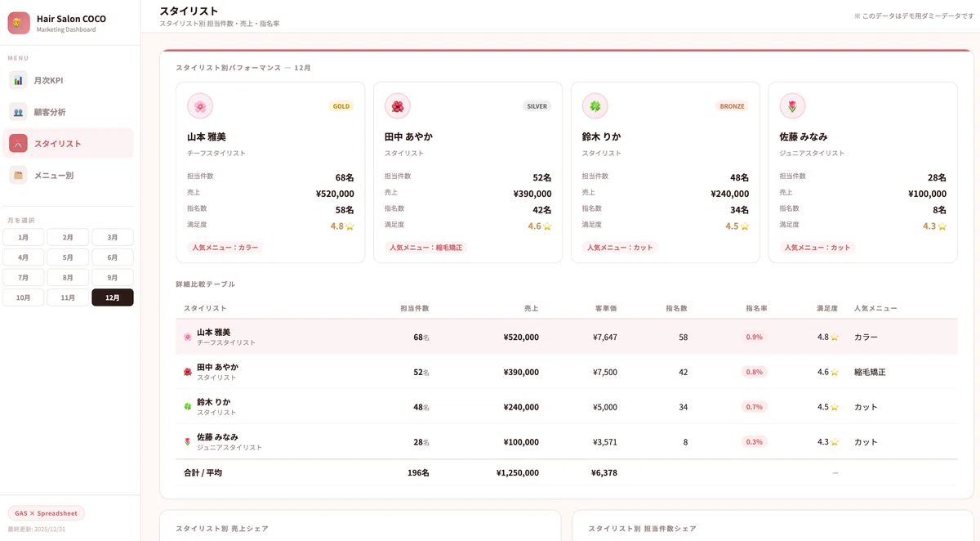Screen dimensions: 980x541
Task: Click the Hair Salon COCO logo icon
Action: pyautogui.click(x=19, y=23)
